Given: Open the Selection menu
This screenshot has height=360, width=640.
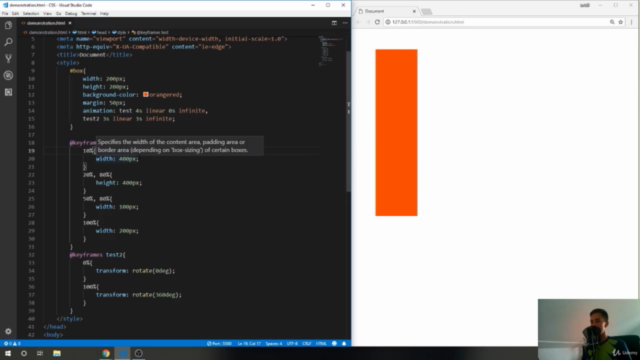Looking at the screenshot, I should [x=31, y=13].
